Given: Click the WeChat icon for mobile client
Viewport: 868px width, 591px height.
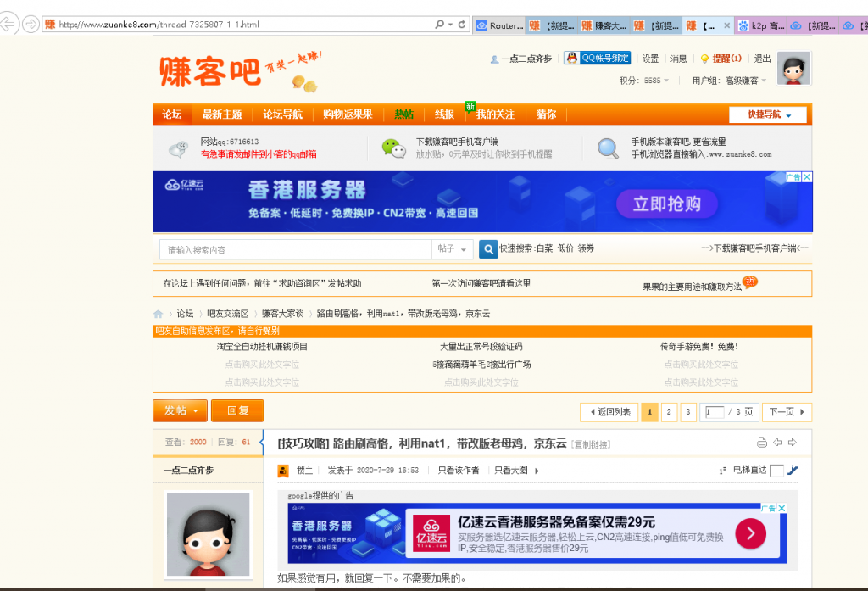Looking at the screenshot, I should (393, 148).
